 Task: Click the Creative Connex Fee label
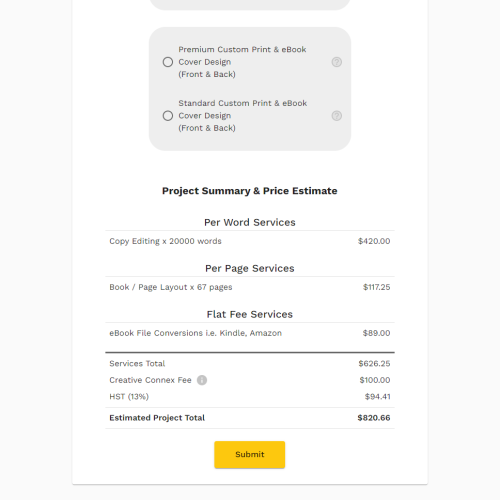tap(150, 380)
